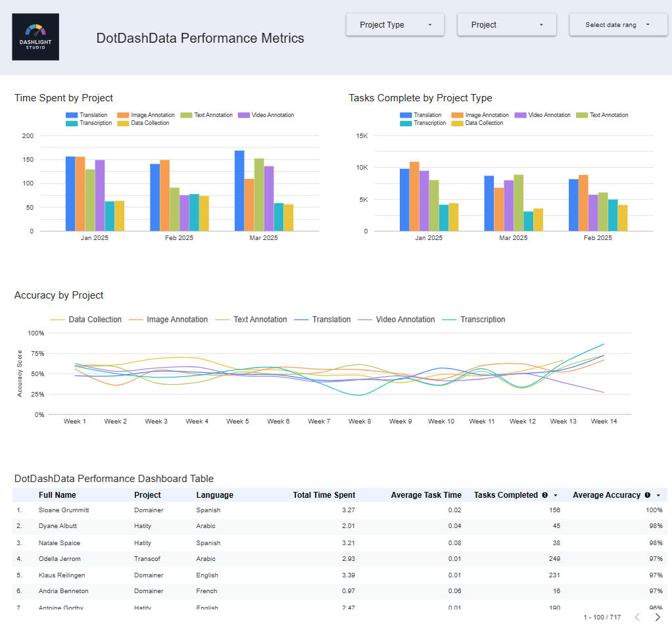This screenshot has width=672, height=628.
Task: Go to previous table page
Action: [636, 617]
